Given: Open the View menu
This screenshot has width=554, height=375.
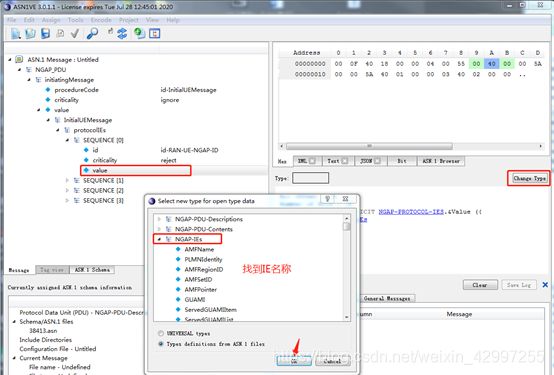Looking at the screenshot, I should tap(152, 20).
